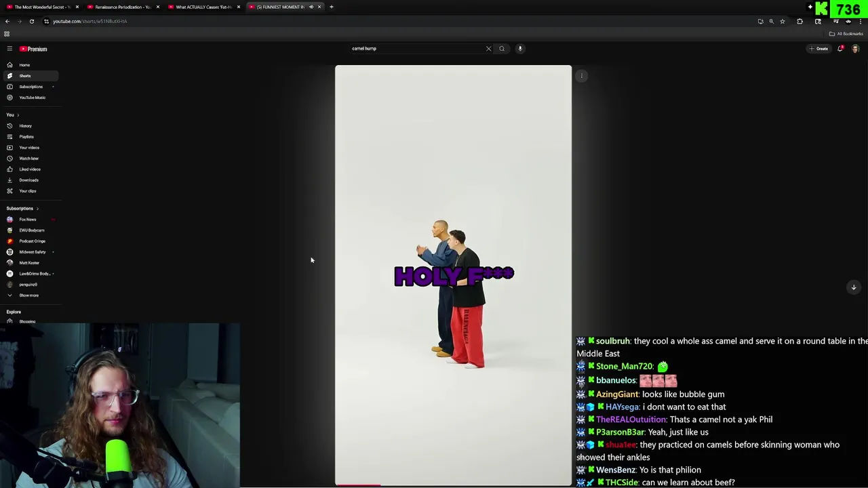The width and height of the screenshot is (868, 488).
Task: Open Playlists from the sidebar
Action: pyautogui.click(x=29, y=137)
